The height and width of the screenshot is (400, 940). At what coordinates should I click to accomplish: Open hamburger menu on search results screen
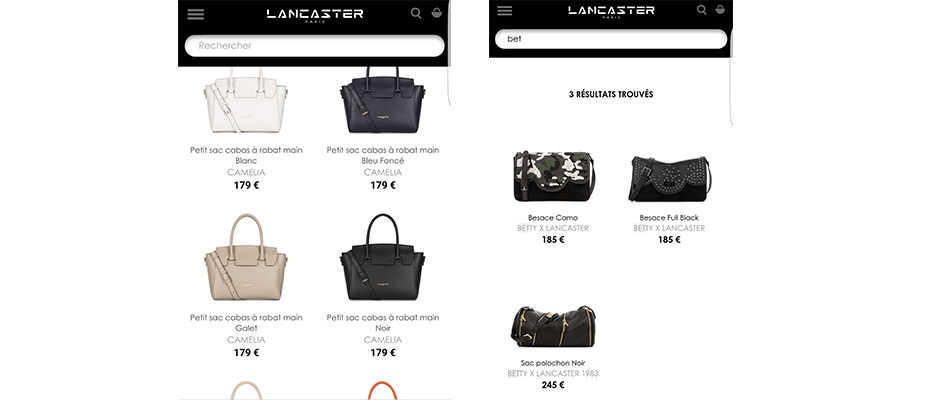505,11
